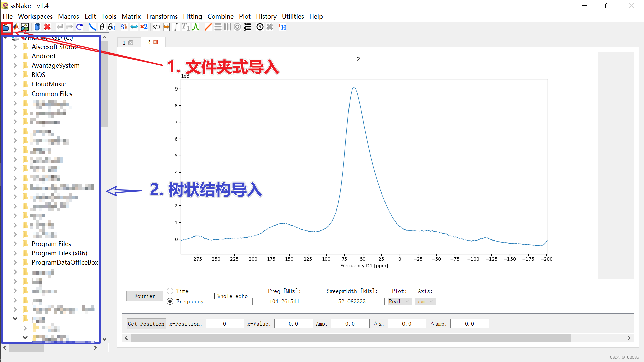The width and height of the screenshot is (644, 362).
Task: Switch to workspace tab 1
Action: point(124,42)
